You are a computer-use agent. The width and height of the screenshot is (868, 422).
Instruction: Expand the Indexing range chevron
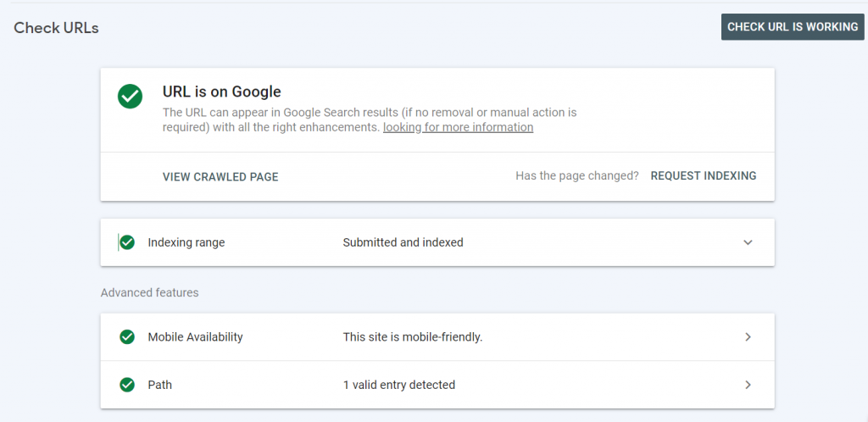pos(748,242)
